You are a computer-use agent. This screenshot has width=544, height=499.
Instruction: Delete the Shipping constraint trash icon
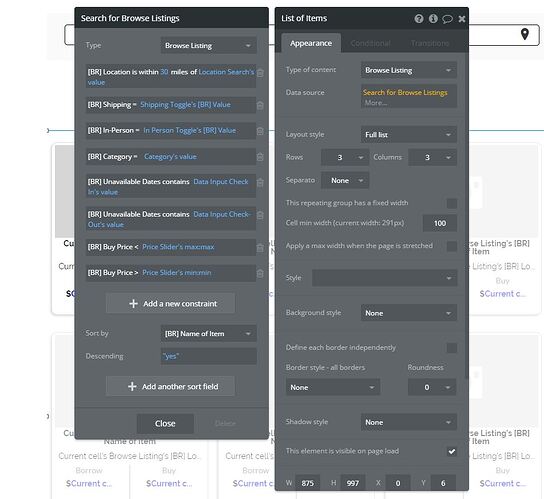260,105
